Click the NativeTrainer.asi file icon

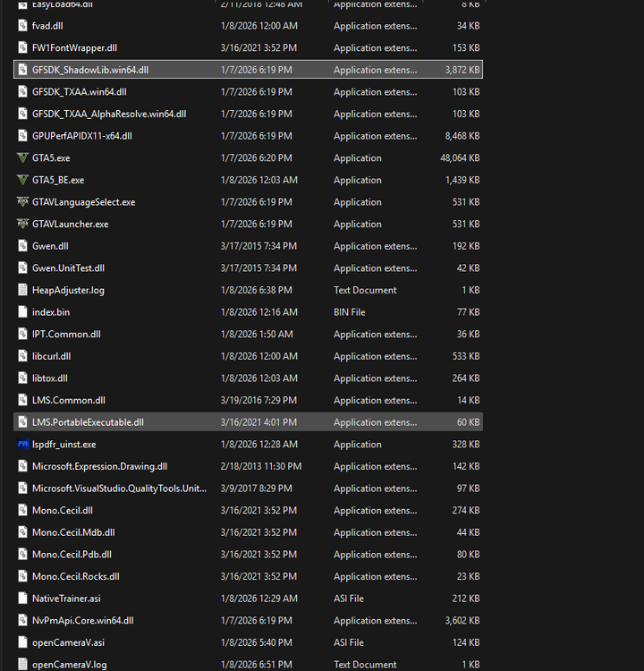[22, 599]
